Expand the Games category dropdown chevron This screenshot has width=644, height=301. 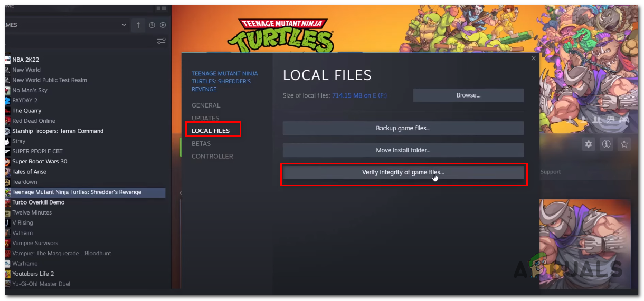click(x=124, y=25)
